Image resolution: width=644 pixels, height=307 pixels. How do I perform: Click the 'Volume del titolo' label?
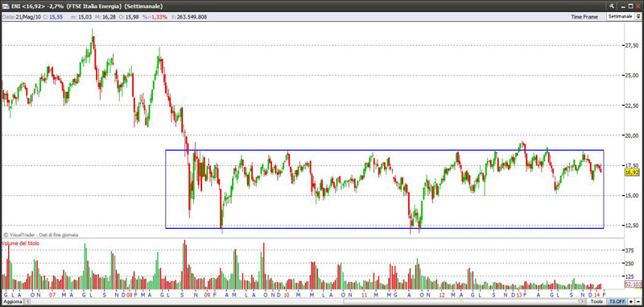[x=21, y=243]
